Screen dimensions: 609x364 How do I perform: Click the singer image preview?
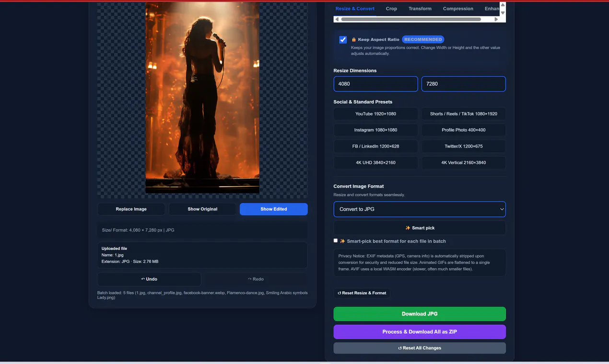tap(202, 98)
